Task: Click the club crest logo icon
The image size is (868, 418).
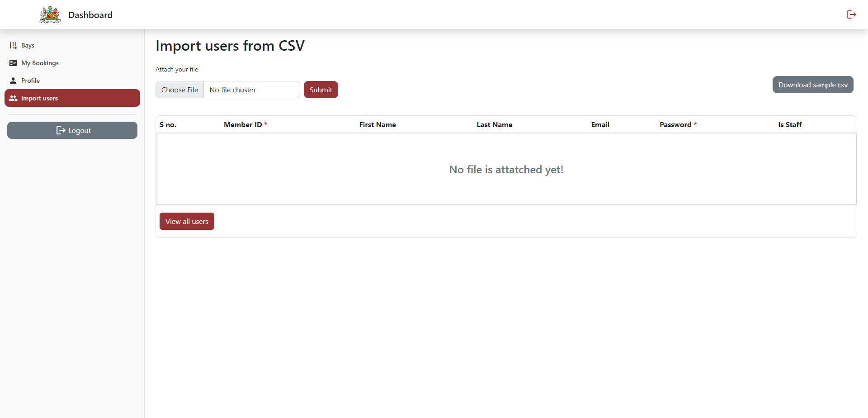Action: pos(50,14)
